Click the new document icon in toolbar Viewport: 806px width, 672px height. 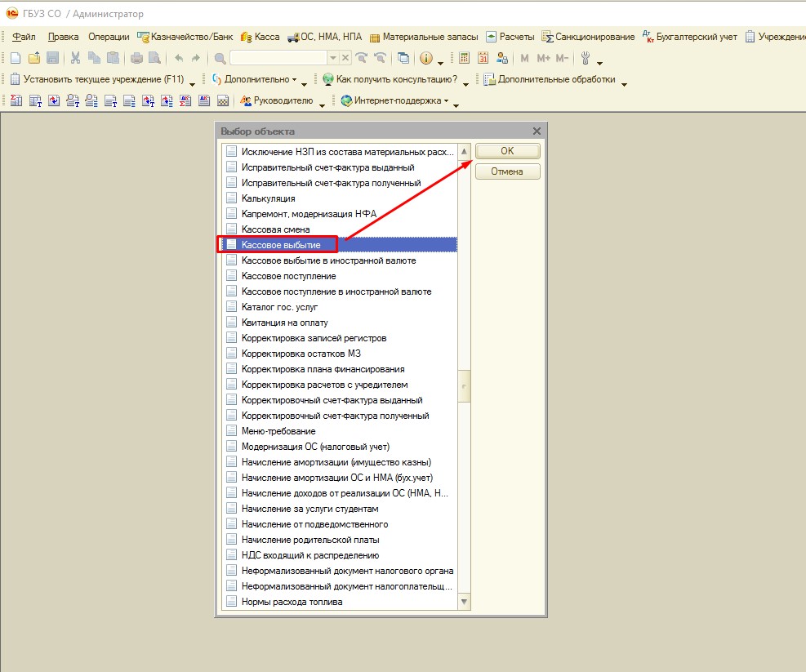(x=15, y=58)
